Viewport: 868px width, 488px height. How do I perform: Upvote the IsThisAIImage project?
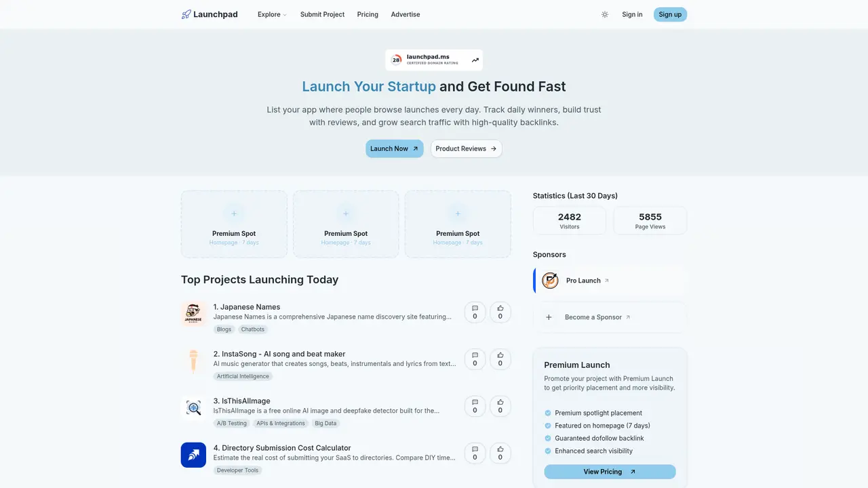500,406
